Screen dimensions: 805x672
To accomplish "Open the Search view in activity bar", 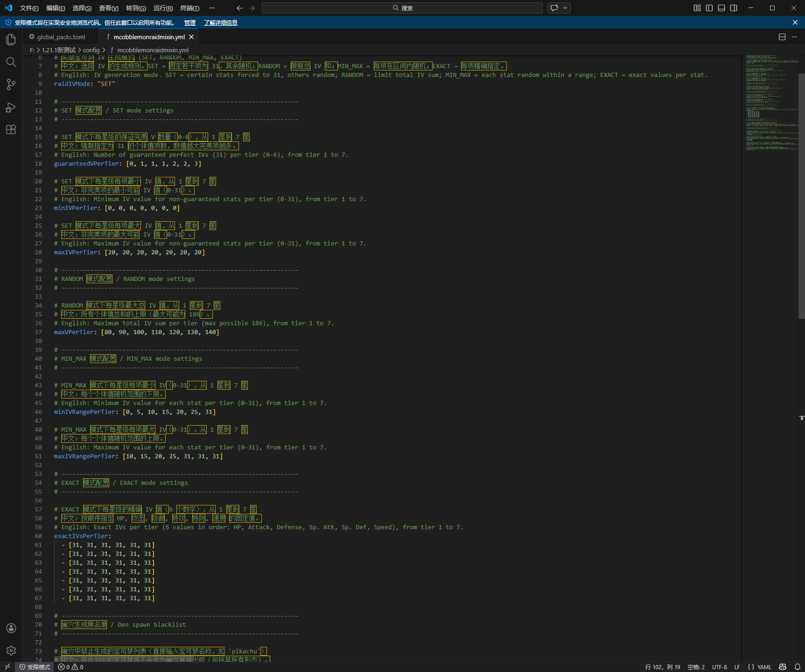I will point(11,62).
